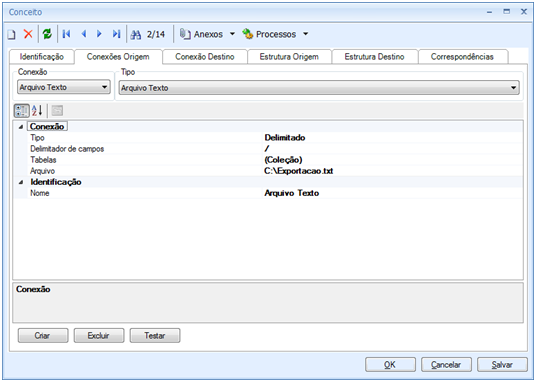536x382 pixels.
Task: Click the Excluir button
Action: [x=99, y=335]
